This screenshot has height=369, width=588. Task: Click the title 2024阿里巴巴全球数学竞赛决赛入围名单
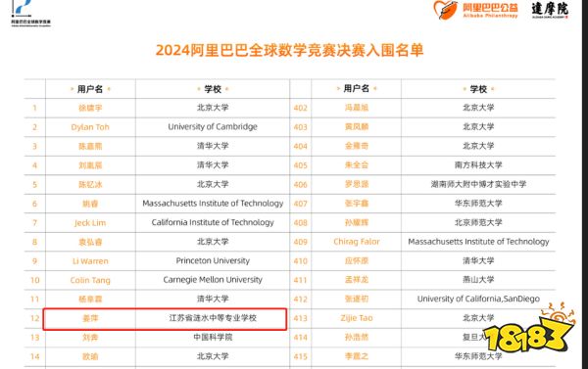pyautogui.click(x=289, y=50)
